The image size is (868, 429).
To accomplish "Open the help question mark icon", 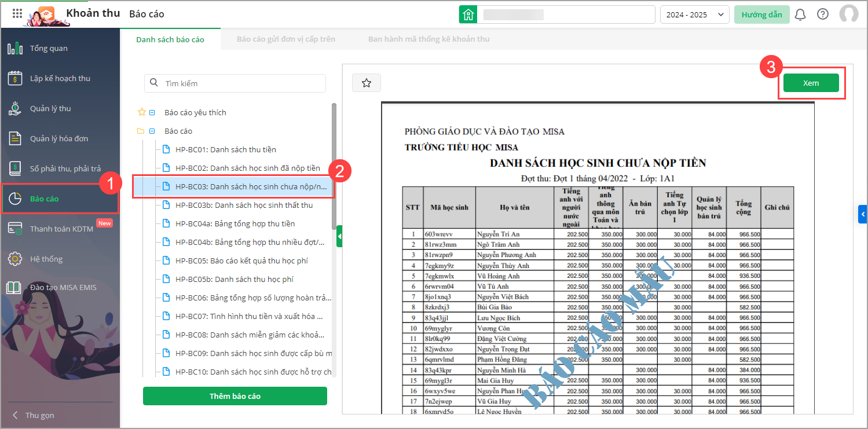I will tap(822, 14).
